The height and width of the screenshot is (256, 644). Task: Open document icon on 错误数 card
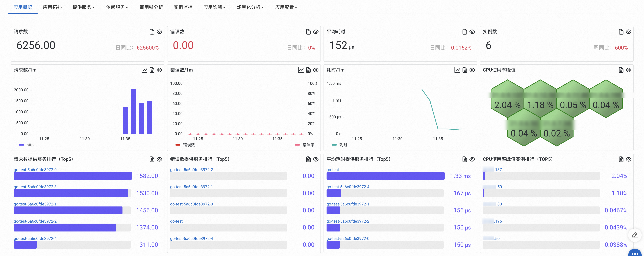308,32
